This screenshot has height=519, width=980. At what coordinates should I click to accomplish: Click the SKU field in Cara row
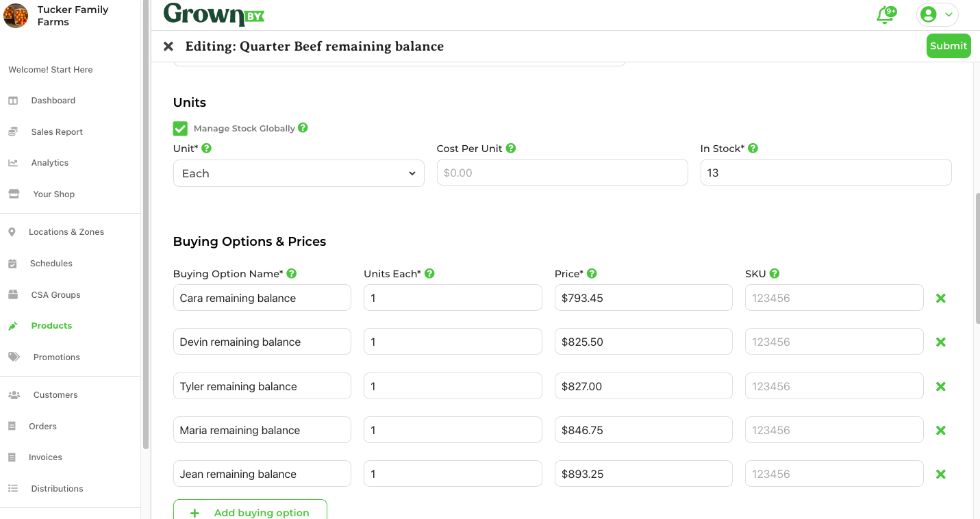click(x=834, y=298)
